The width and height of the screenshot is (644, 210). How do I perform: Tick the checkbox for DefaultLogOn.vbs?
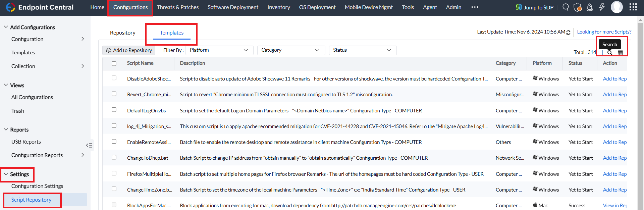[114, 110]
